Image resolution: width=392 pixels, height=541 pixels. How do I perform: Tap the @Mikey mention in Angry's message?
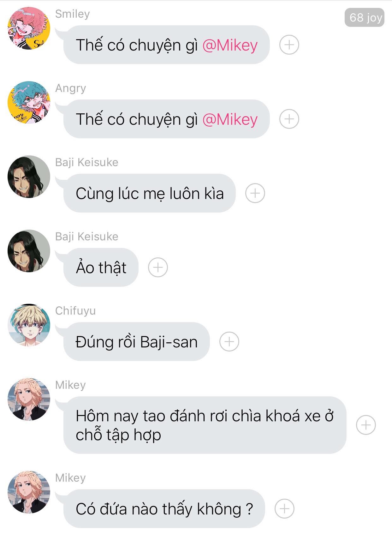pos(230,119)
